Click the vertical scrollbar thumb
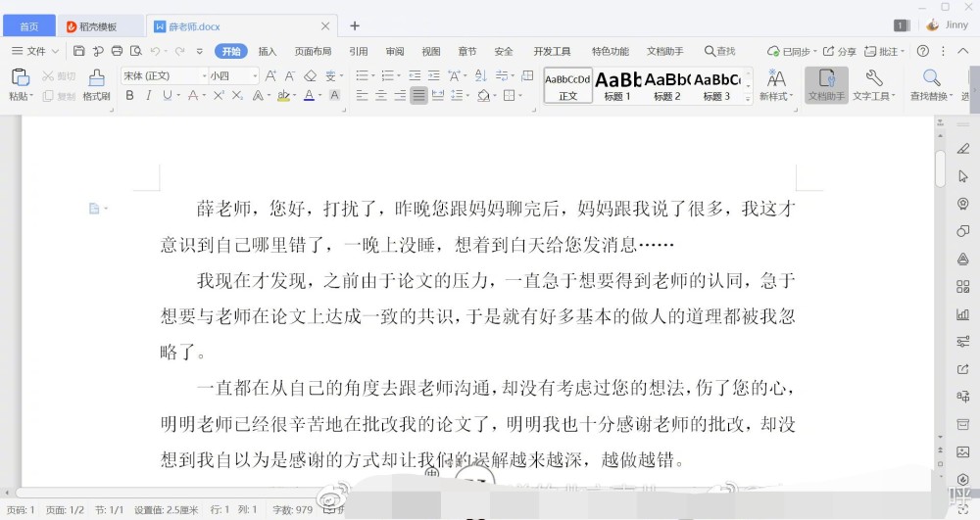The width and height of the screenshot is (980, 520). 940,168
